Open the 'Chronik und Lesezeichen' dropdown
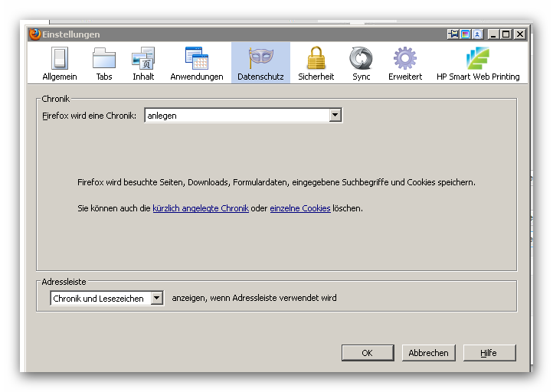The image size is (553, 392). (107, 299)
